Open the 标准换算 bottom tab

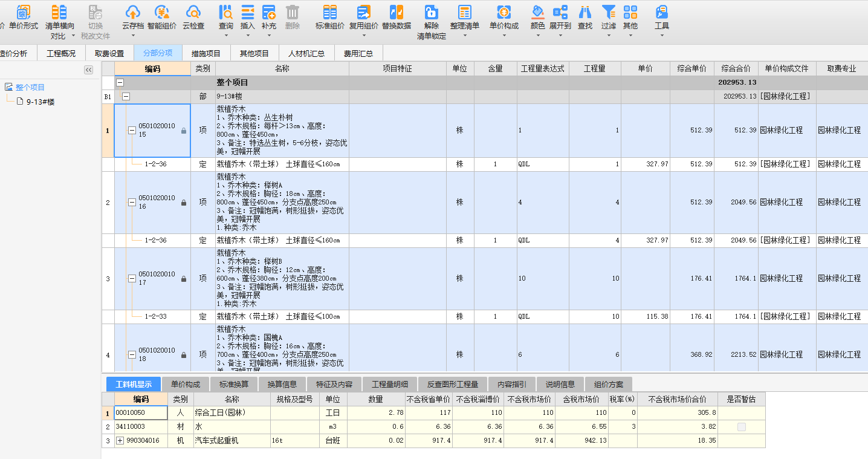point(233,384)
